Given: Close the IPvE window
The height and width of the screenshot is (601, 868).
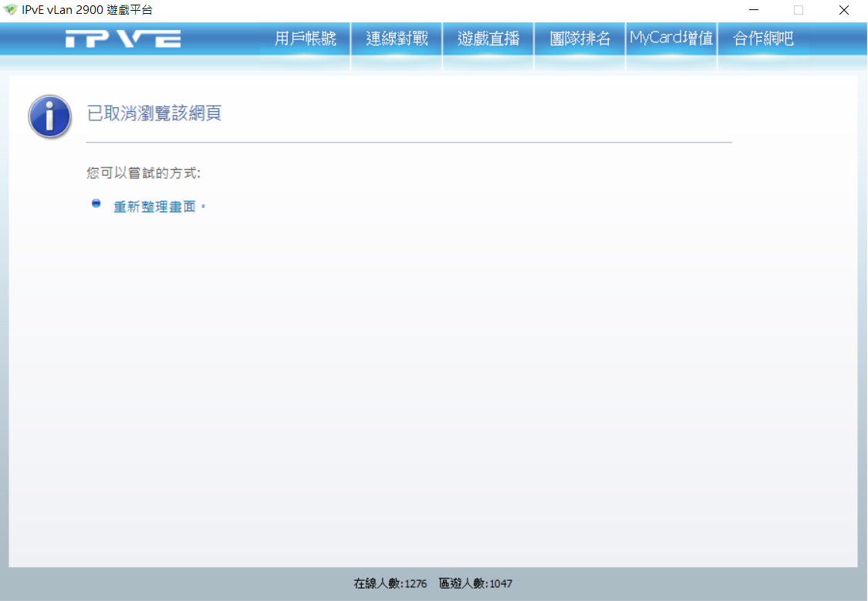Looking at the screenshot, I should 843,10.
